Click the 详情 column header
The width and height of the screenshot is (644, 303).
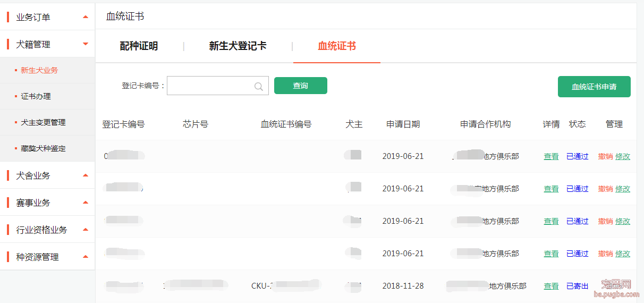551,124
